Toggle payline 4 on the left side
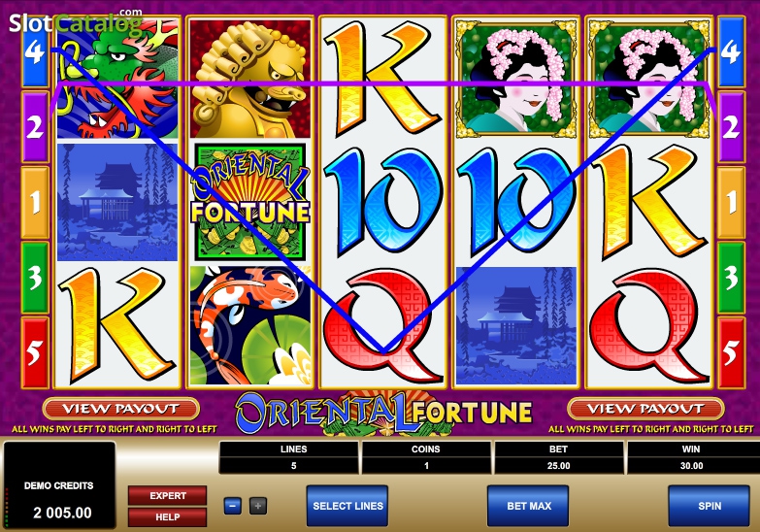The height and width of the screenshot is (532, 760). point(35,51)
